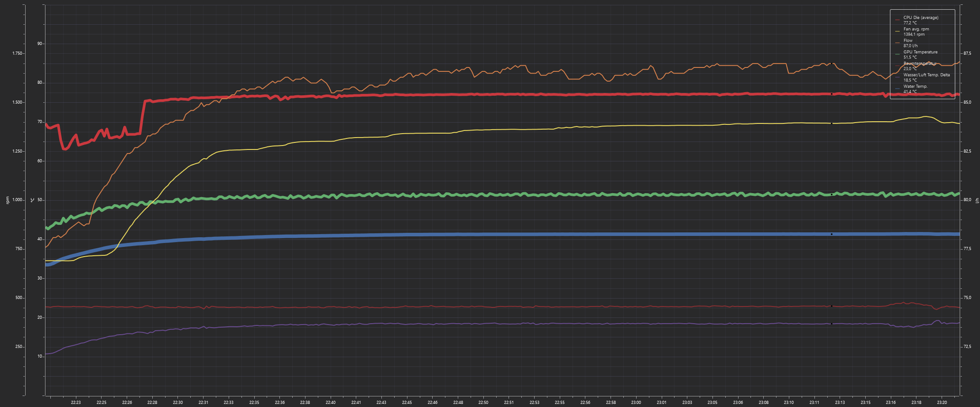The image size is (980, 407).
Task: Click the '87,5' tick on the l/h axis
Action: click(x=968, y=53)
